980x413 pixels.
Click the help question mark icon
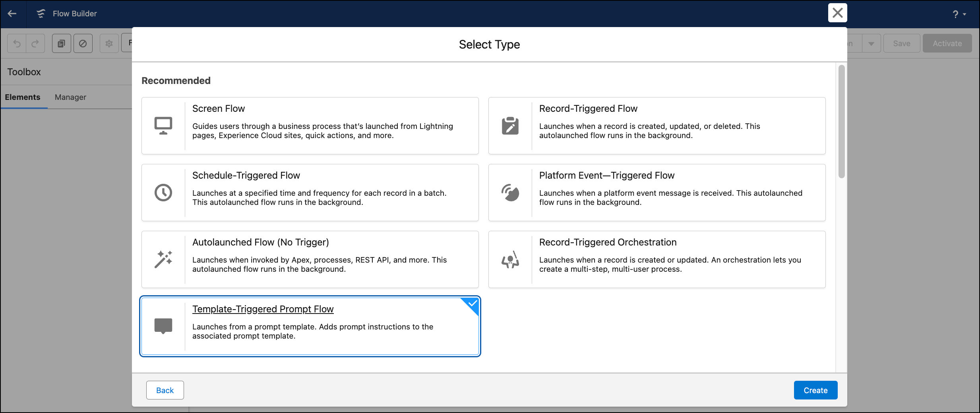955,14
